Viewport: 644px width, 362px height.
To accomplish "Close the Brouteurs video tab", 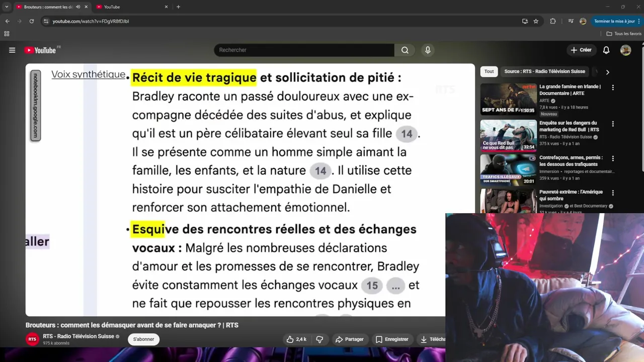I will tap(86, 7).
